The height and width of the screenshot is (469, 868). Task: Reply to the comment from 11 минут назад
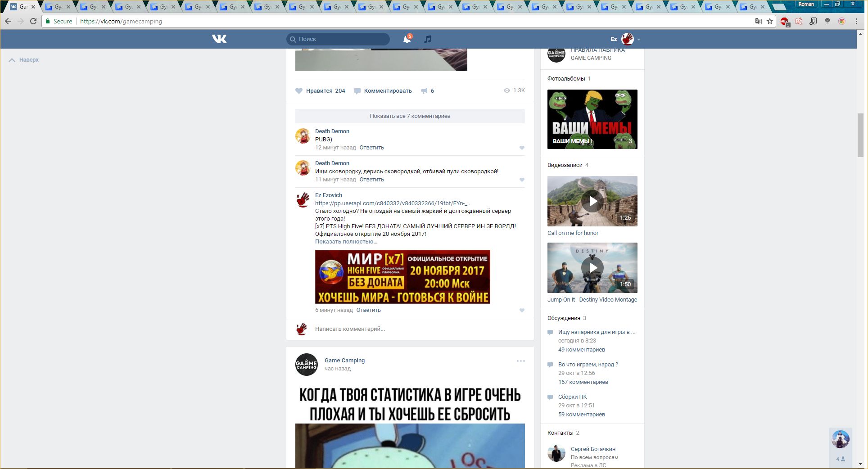click(x=371, y=180)
